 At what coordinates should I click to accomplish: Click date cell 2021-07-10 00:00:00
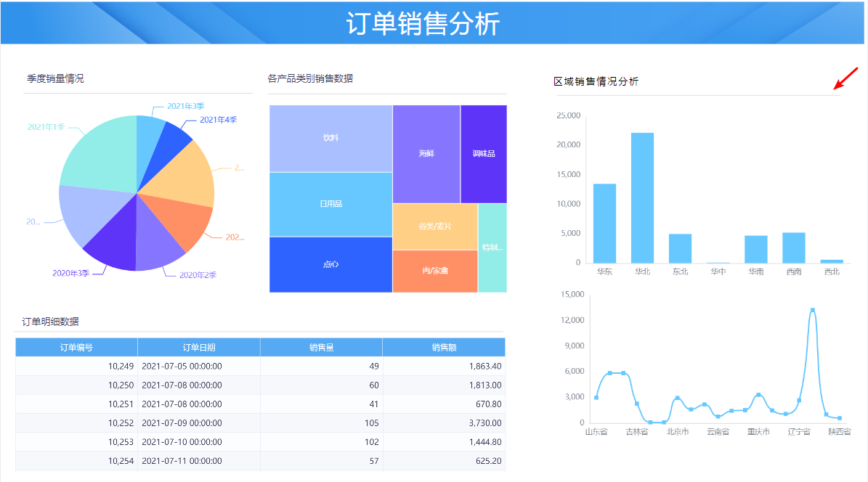point(199,441)
